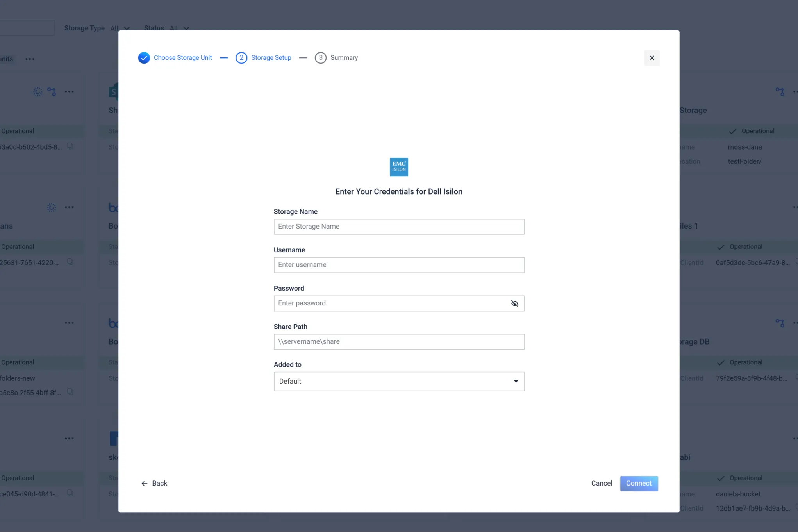Close the storage setup dialog
798x532 pixels.
click(x=651, y=58)
